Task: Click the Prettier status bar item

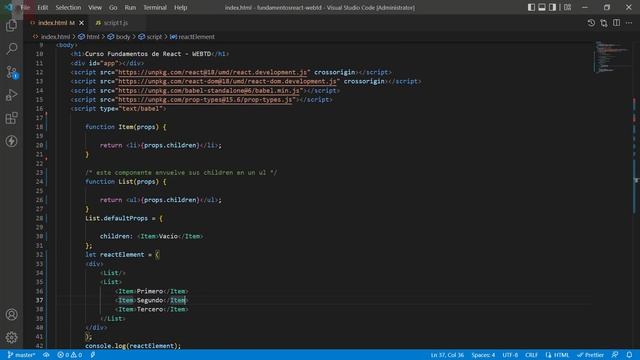Action: pos(590,355)
